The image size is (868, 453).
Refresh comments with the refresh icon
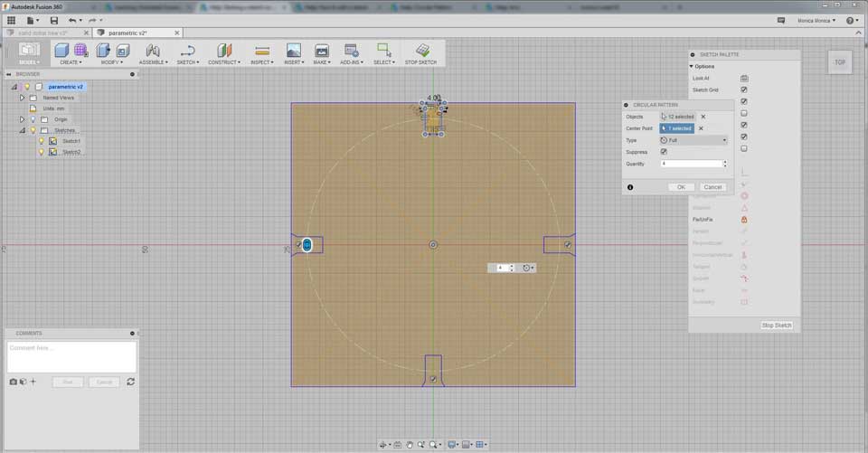point(130,382)
